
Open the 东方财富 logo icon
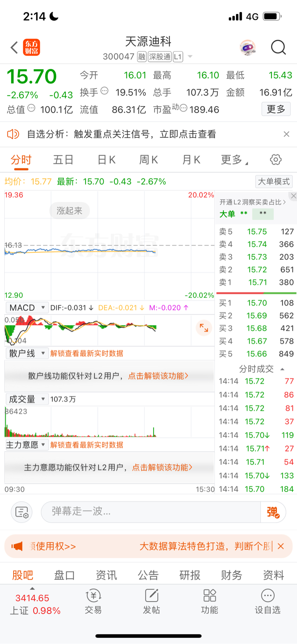pos(31,48)
